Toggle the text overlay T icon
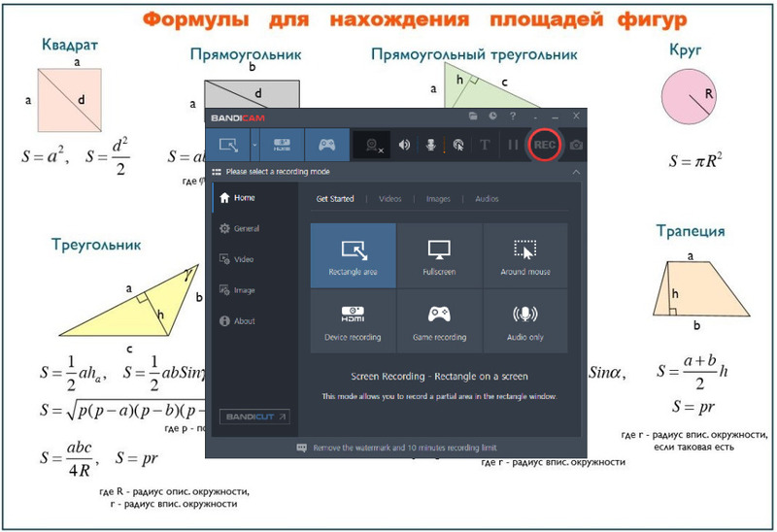This screenshot has height=532, width=777. tap(485, 145)
